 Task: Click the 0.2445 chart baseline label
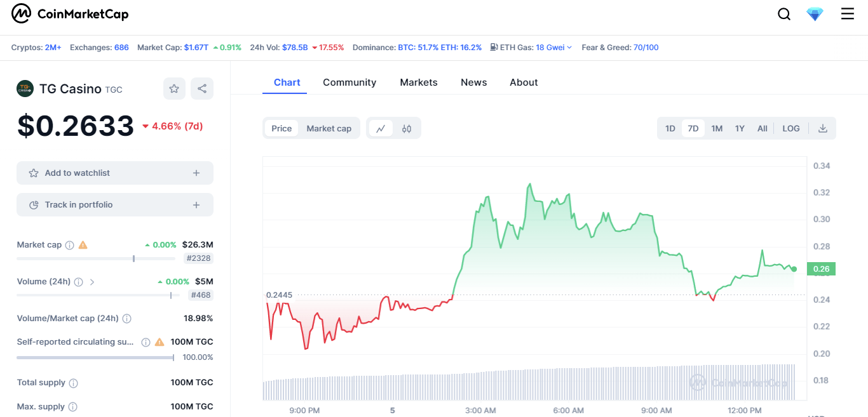coord(279,295)
